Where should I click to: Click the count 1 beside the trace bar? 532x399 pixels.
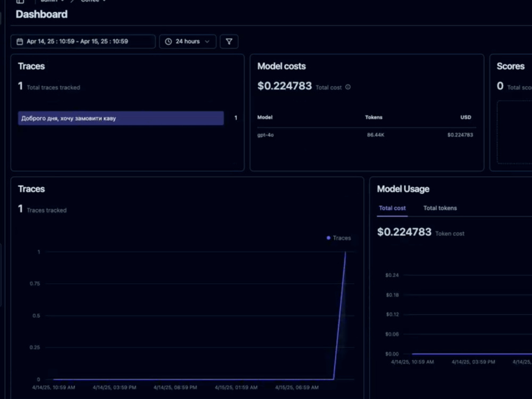pyautogui.click(x=236, y=118)
